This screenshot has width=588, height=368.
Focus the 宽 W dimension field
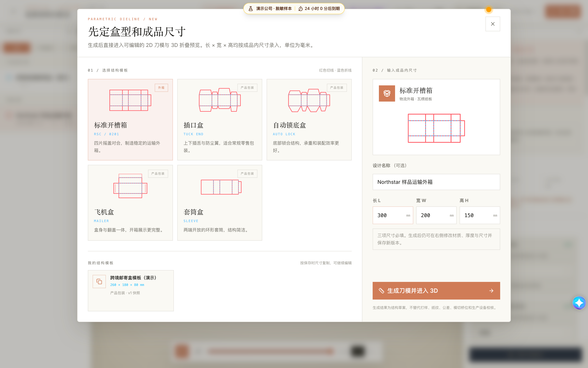(x=436, y=215)
